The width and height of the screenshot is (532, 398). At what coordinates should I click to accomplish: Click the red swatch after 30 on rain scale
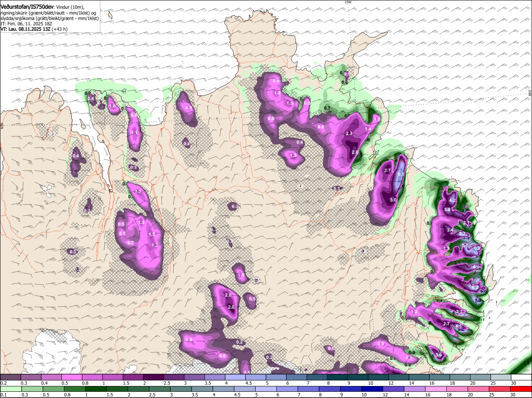tap(522, 389)
